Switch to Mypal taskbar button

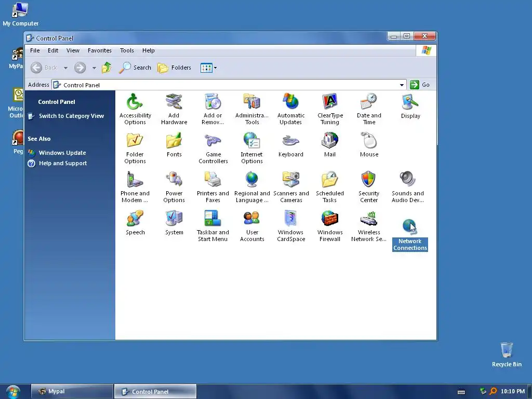pos(72,392)
